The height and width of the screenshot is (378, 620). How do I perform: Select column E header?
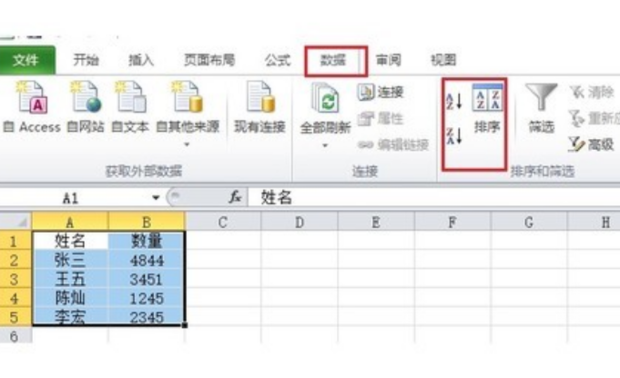click(x=376, y=222)
